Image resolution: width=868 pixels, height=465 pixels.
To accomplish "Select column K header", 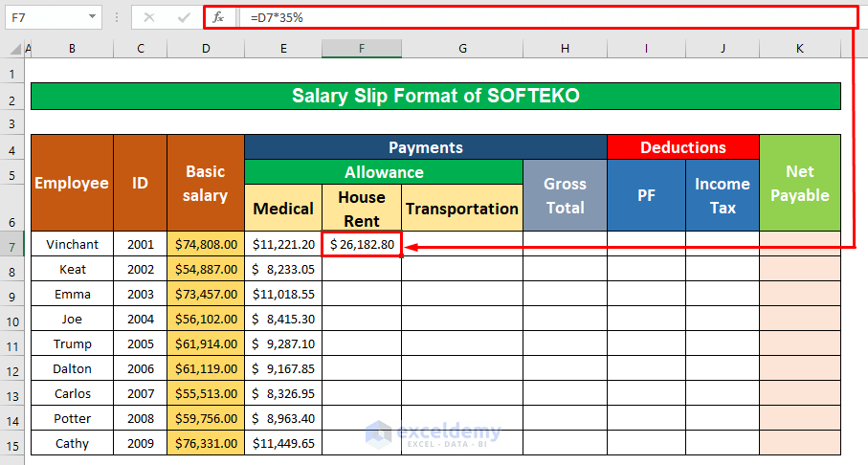I will pos(799,49).
